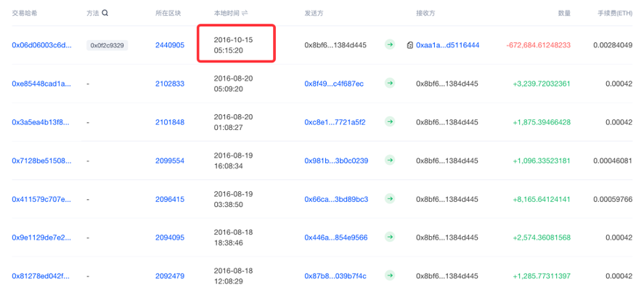
Task: Click the 发送方 column header
Action: (314, 13)
